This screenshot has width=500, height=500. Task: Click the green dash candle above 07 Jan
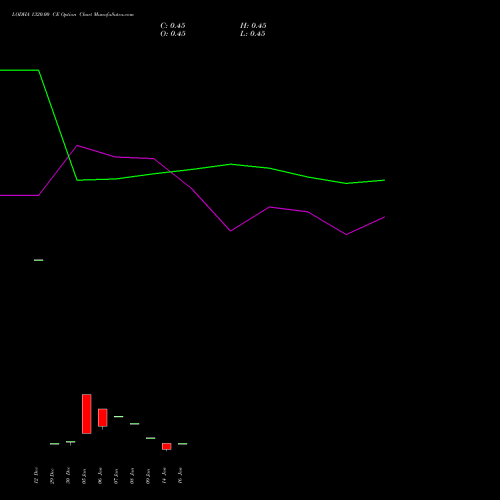click(119, 417)
